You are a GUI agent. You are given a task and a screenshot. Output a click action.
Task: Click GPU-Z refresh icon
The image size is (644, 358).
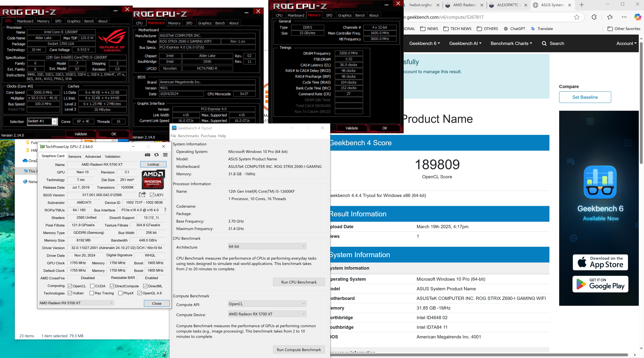pyautogui.click(x=156, y=155)
